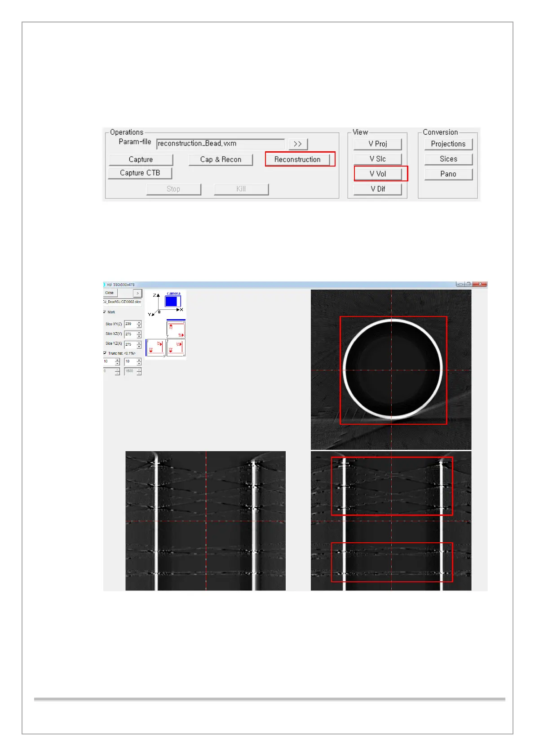This screenshot has height=756, width=535.
Task: Click the Slice XY(Z) value field
Action: pyautogui.click(x=130, y=324)
